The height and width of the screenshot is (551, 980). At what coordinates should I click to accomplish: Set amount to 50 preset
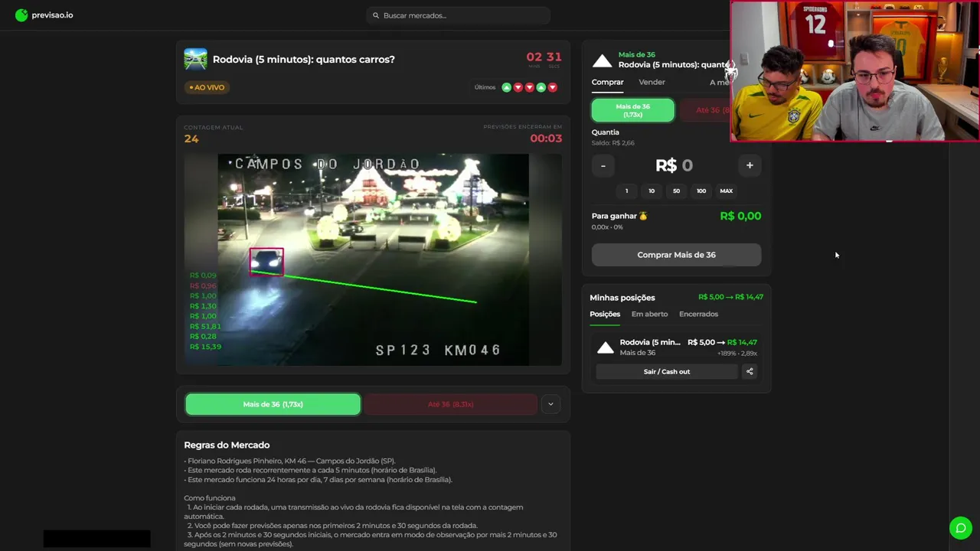tap(676, 191)
